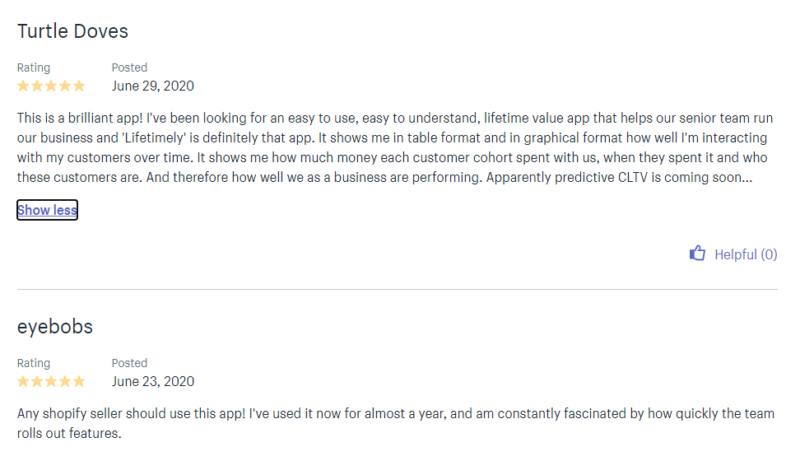Click the first star in eyebobs rating
Screen dimensions: 800x461
(23, 381)
